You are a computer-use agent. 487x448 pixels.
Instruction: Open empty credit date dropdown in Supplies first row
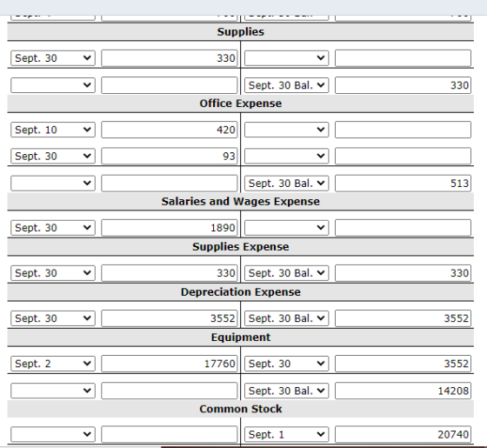pos(286,58)
